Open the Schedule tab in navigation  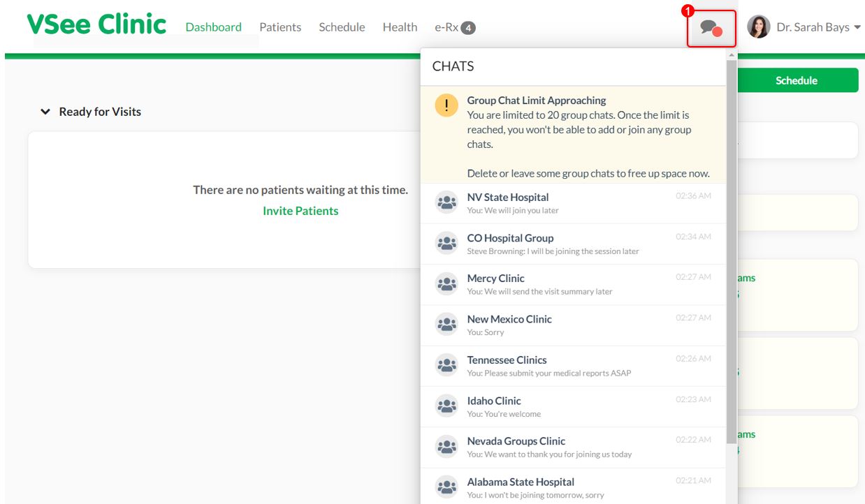pyautogui.click(x=342, y=27)
